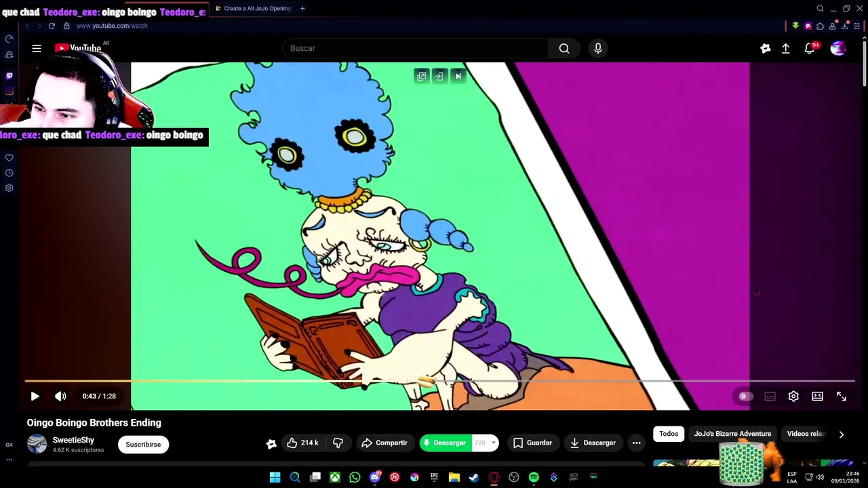Open a new browser tab with plus
The width and height of the screenshot is (868, 488).
(x=302, y=9)
